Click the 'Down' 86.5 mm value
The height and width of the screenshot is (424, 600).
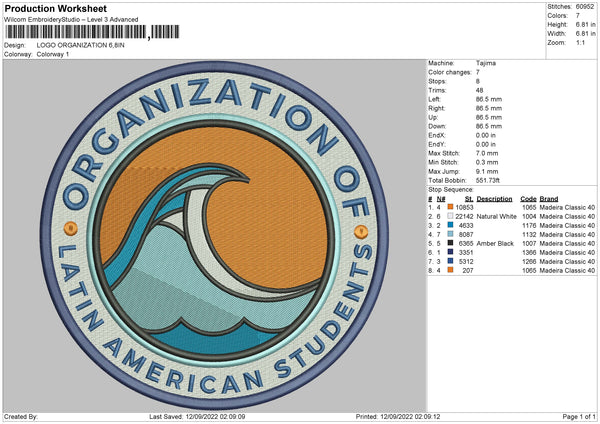pyautogui.click(x=489, y=126)
